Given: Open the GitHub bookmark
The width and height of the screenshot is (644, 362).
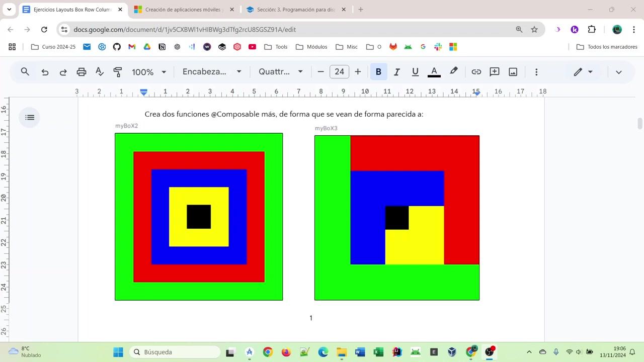Looking at the screenshot, I should click(x=117, y=47).
